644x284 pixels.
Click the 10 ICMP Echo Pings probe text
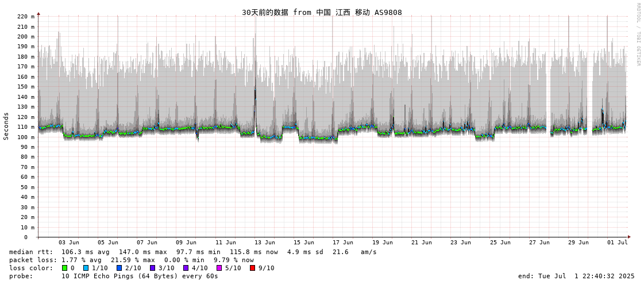(140, 276)
